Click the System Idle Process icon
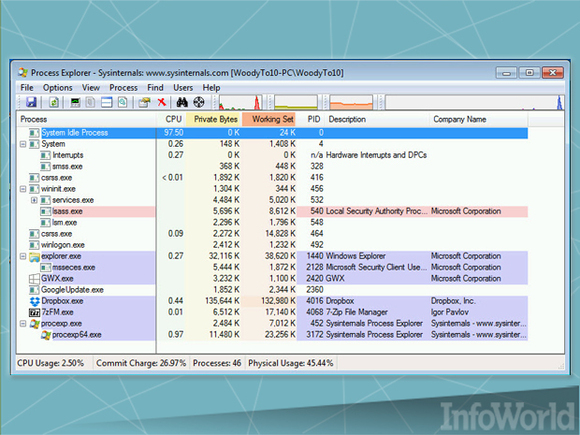 pyautogui.click(x=34, y=133)
